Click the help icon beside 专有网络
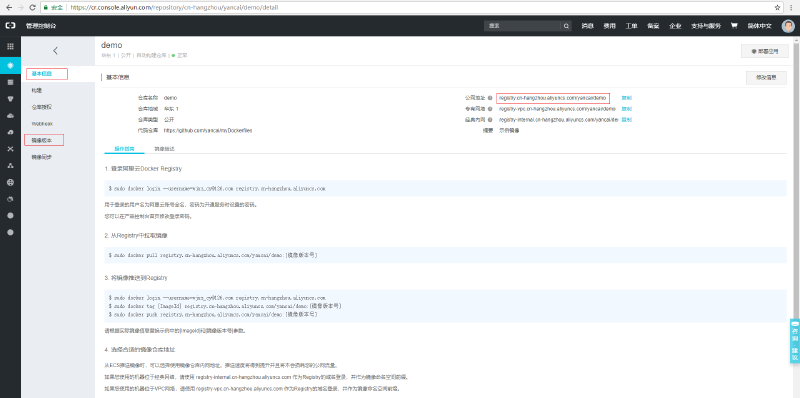 490,109
